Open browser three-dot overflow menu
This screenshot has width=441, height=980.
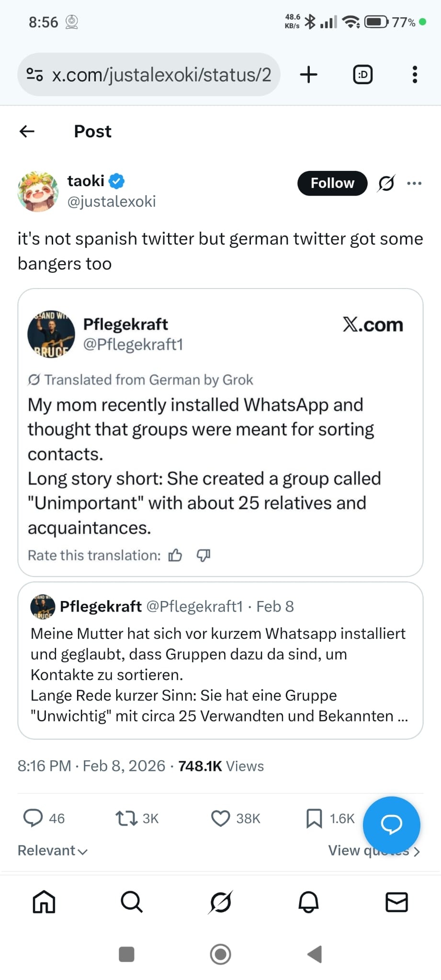coord(415,75)
